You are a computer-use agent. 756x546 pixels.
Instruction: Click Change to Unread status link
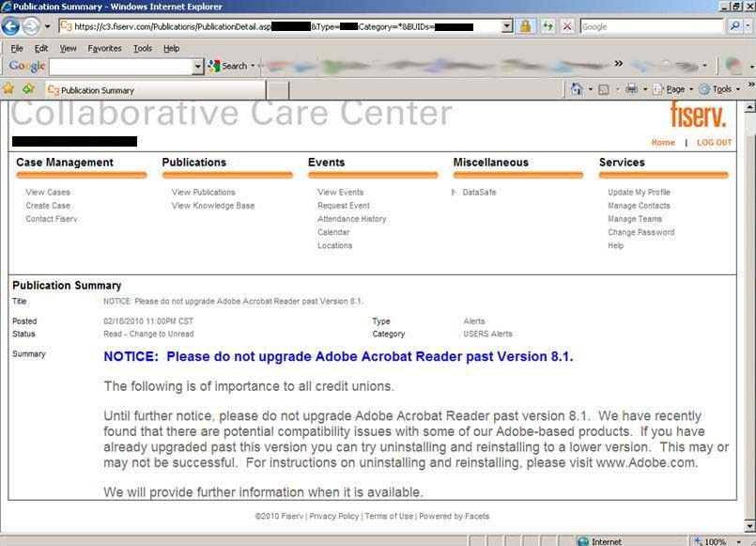(162, 334)
